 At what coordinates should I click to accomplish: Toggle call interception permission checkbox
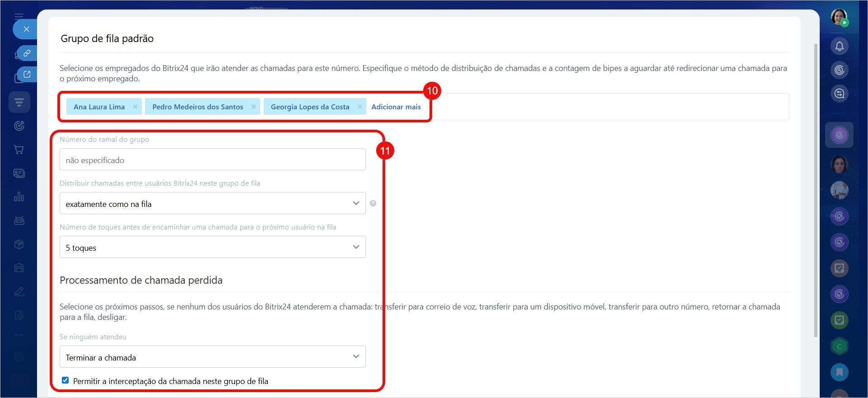click(x=65, y=380)
